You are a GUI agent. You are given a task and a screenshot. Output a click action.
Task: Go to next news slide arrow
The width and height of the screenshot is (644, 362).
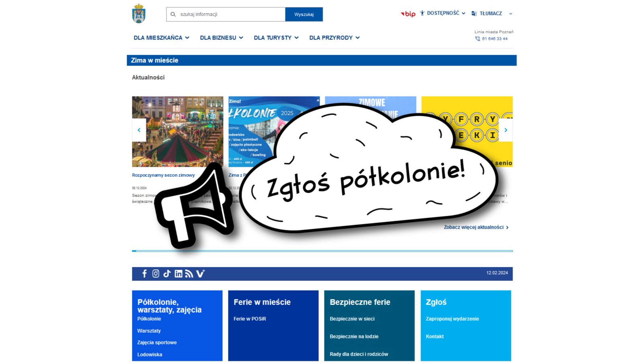(506, 130)
